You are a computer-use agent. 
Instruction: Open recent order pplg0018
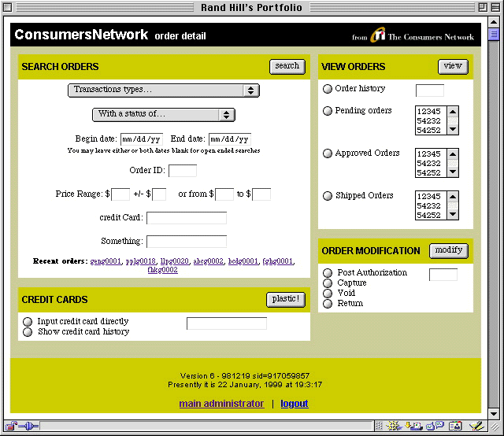(141, 261)
